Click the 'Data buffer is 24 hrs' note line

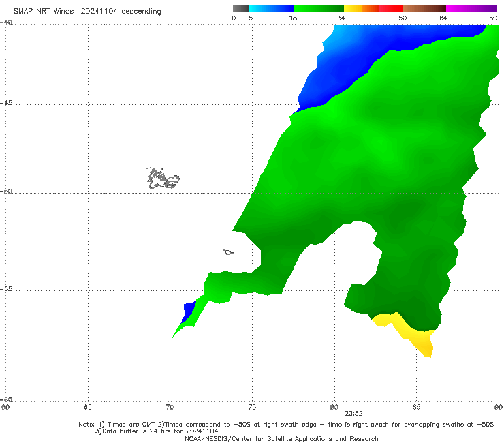pos(157,431)
